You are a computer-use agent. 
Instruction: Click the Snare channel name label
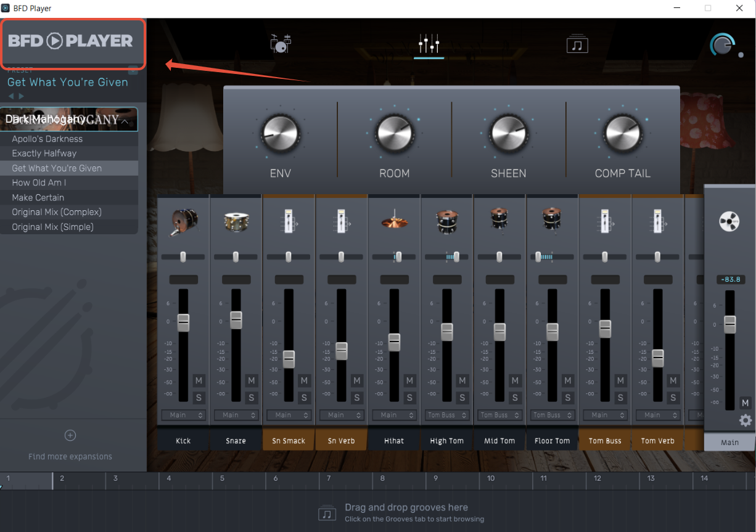click(236, 441)
